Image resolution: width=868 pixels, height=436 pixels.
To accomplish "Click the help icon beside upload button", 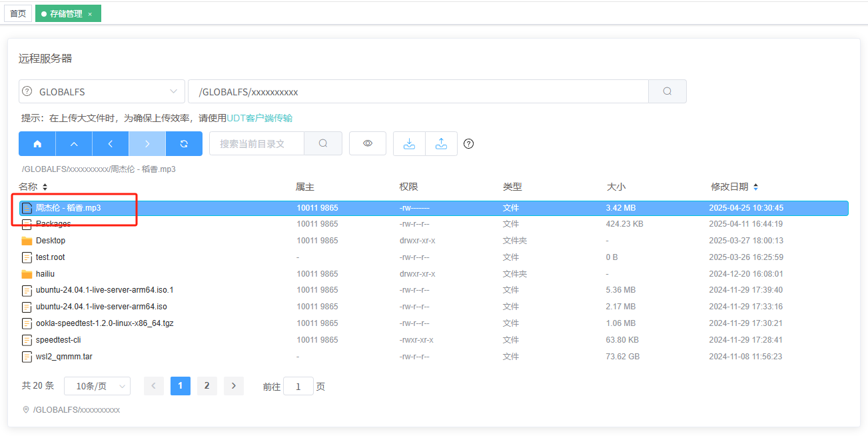I will click(468, 144).
